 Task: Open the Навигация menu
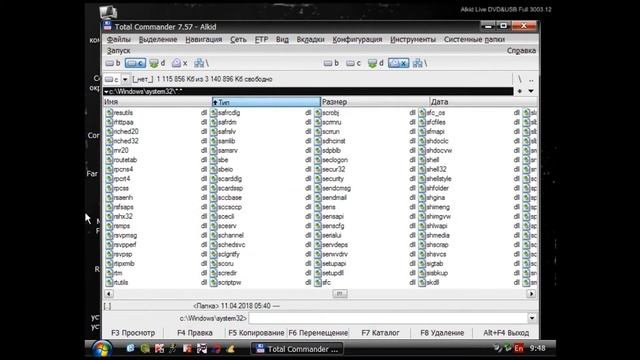point(204,40)
